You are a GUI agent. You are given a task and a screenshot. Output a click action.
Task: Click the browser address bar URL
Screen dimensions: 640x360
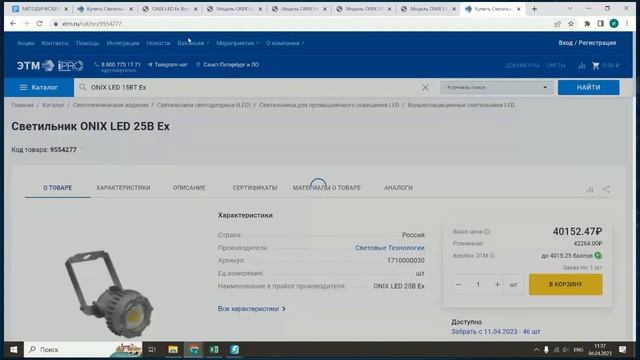(92, 24)
